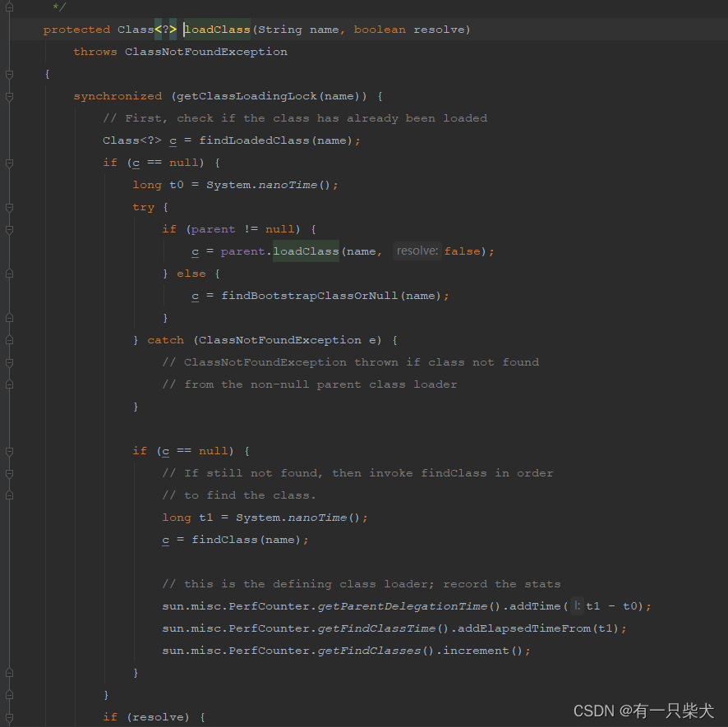
Task: Fold the first 'if (c == null)' block
Action: [x=9, y=163]
